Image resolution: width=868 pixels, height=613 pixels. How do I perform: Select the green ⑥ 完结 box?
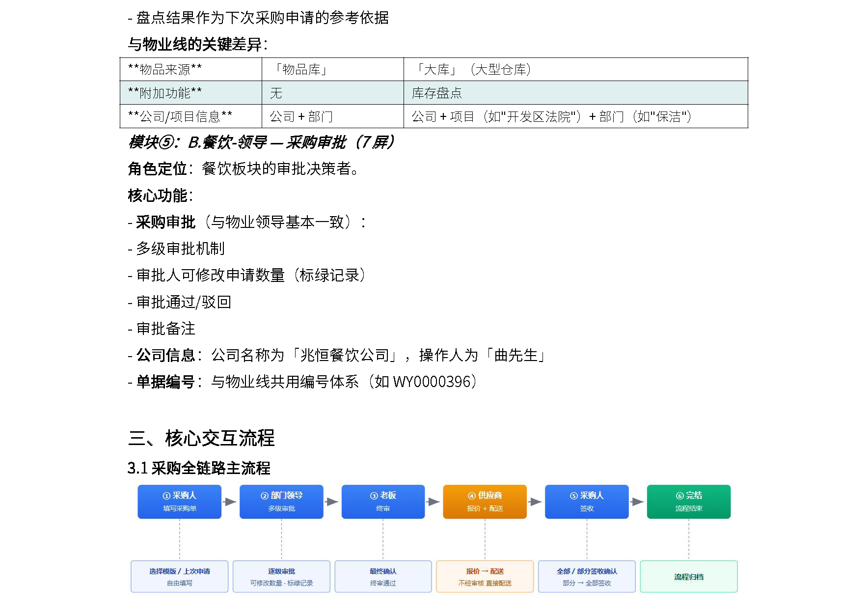coord(689,502)
